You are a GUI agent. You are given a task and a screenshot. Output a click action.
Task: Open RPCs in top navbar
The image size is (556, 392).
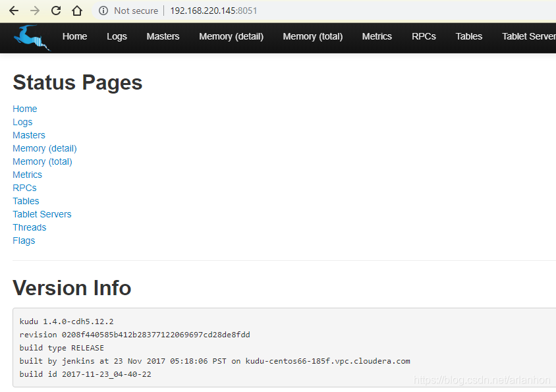coord(424,36)
